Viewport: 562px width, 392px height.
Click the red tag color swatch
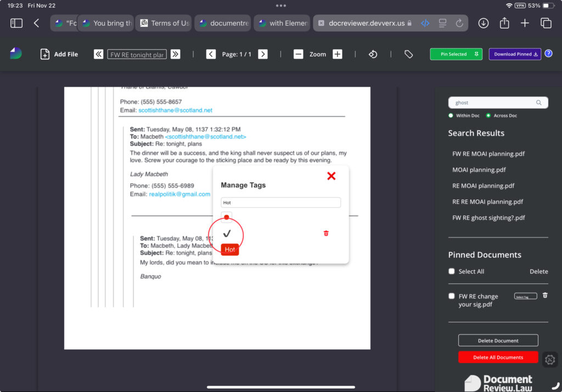click(x=227, y=217)
